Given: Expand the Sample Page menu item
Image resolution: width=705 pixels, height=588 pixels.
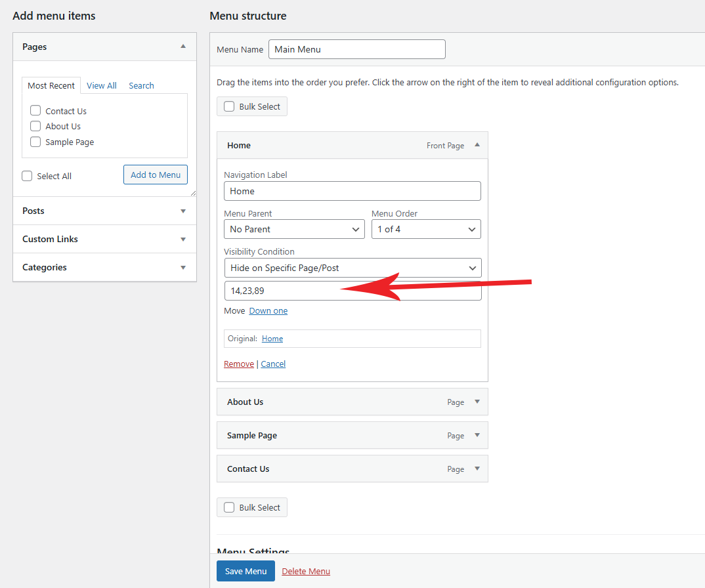Looking at the screenshot, I should pyautogui.click(x=477, y=435).
